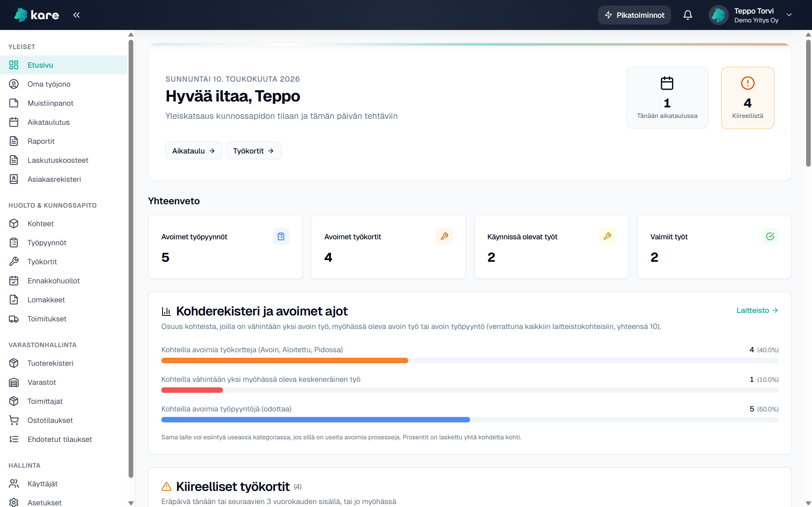Image resolution: width=812 pixels, height=507 pixels.
Task: Open Asiakasrekisteri in the sidebar
Action: coord(63,179)
